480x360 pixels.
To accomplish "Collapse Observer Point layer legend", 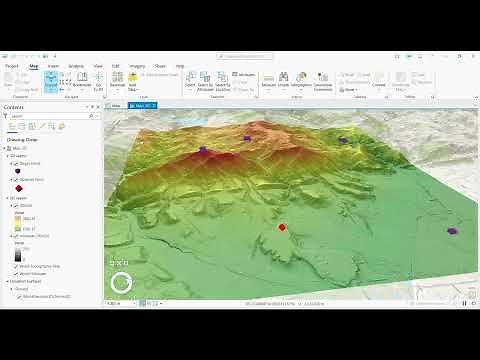I will coord(11,180).
